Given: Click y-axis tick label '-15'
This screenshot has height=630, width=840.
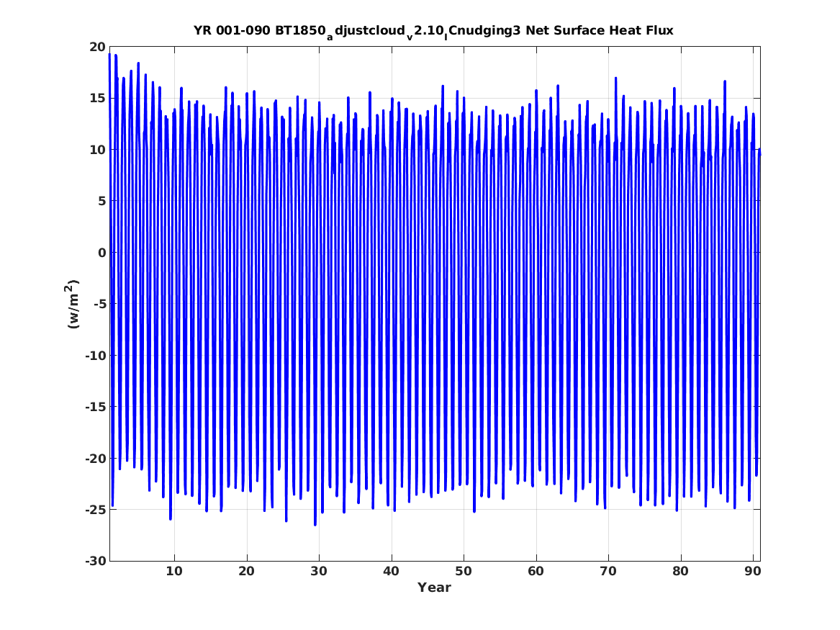Looking at the screenshot, I should click(x=96, y=407).
